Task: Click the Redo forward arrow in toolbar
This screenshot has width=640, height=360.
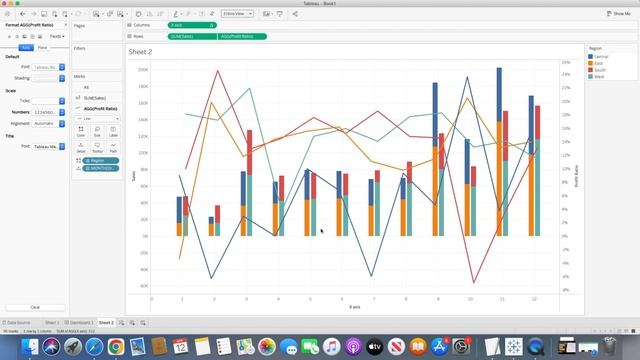Action: 33,14
